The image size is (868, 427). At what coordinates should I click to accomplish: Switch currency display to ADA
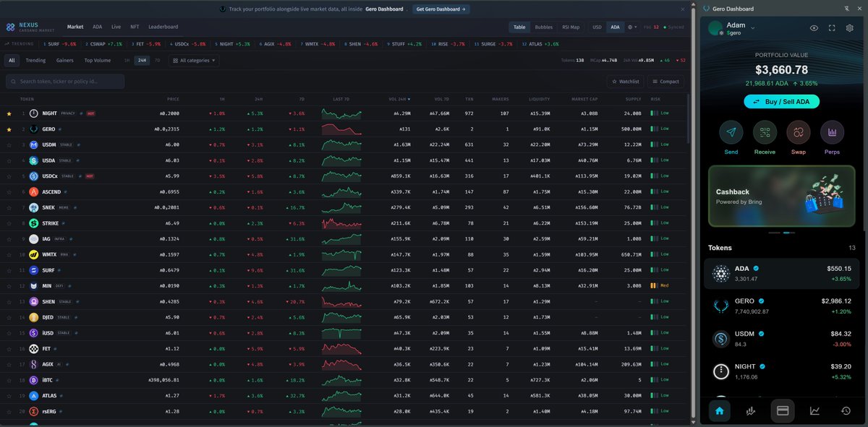pos(615,27)
